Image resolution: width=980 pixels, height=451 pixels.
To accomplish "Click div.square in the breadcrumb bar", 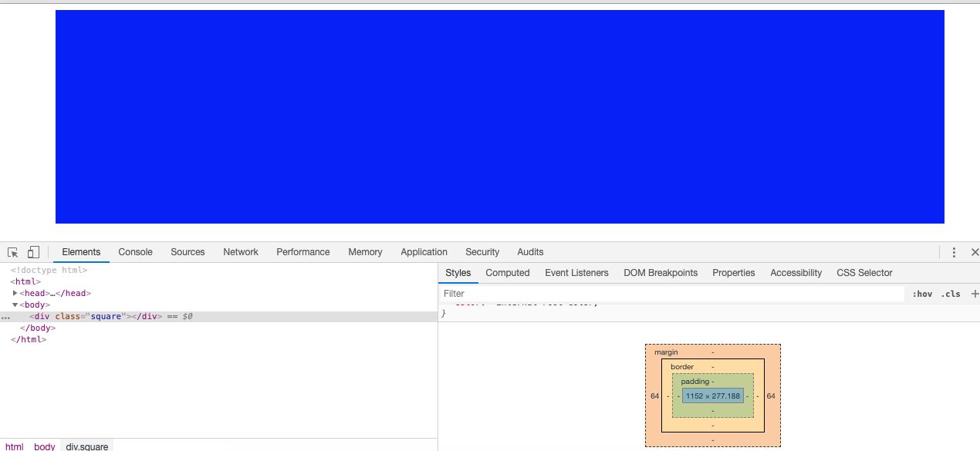I will pos(86,446).
